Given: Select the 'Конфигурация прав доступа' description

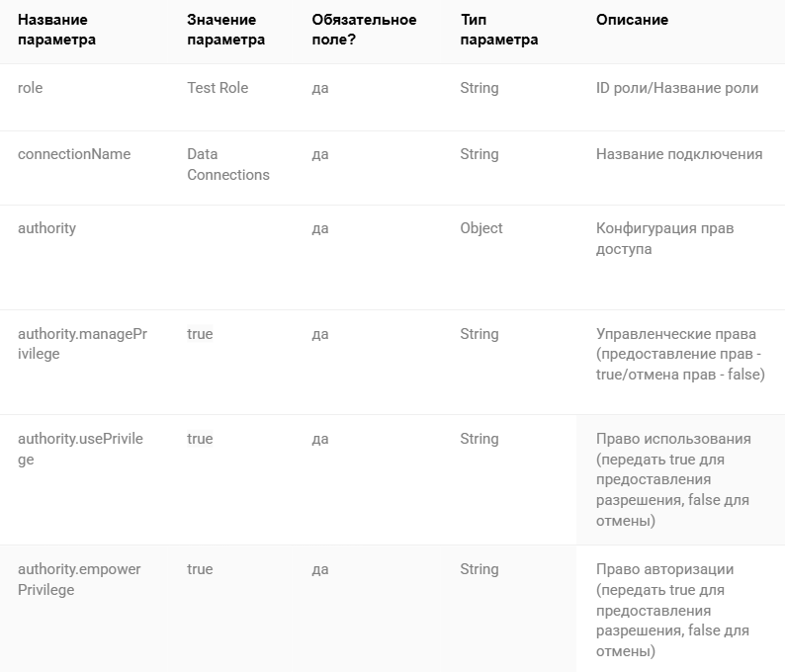Looking at the screenshot, I should 664,239.
